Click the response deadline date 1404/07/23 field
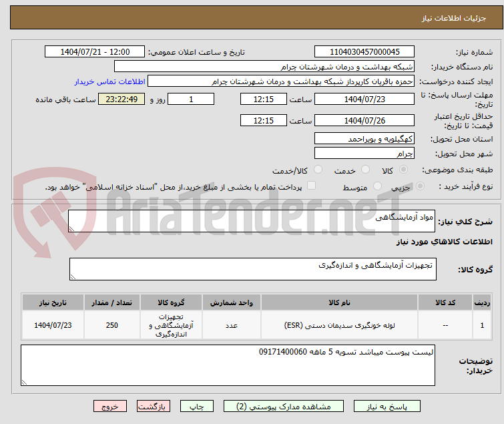The image size is (504, 424). click(364, 99)
